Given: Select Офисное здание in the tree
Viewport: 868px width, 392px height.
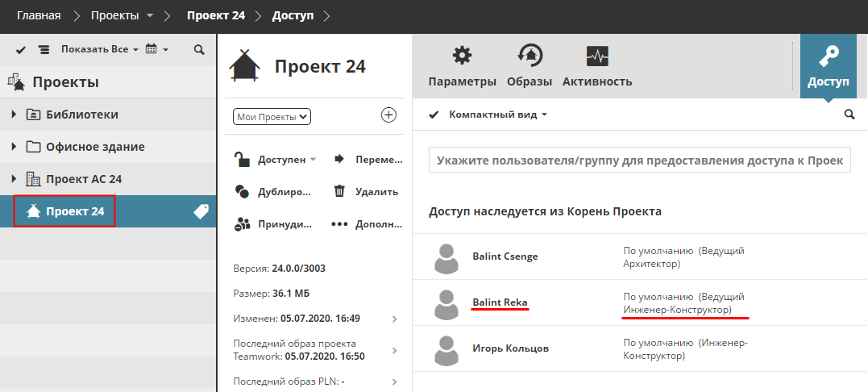Looking at the screenshot, I should 95,147.
